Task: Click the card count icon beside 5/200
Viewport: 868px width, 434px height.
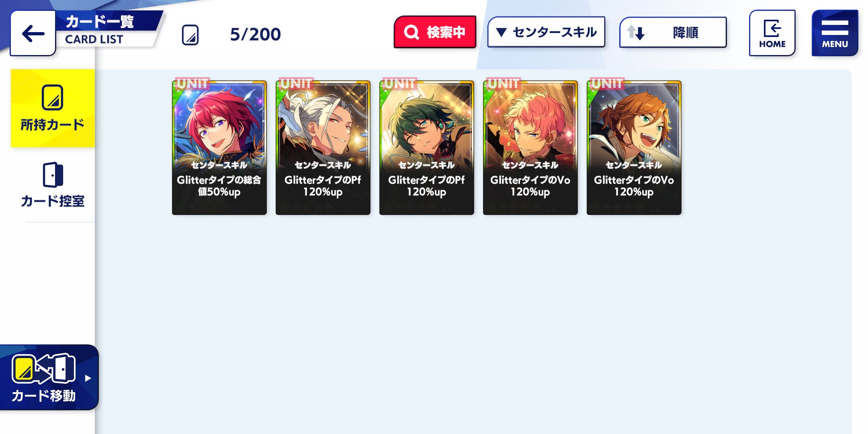Action: [190, 35]
